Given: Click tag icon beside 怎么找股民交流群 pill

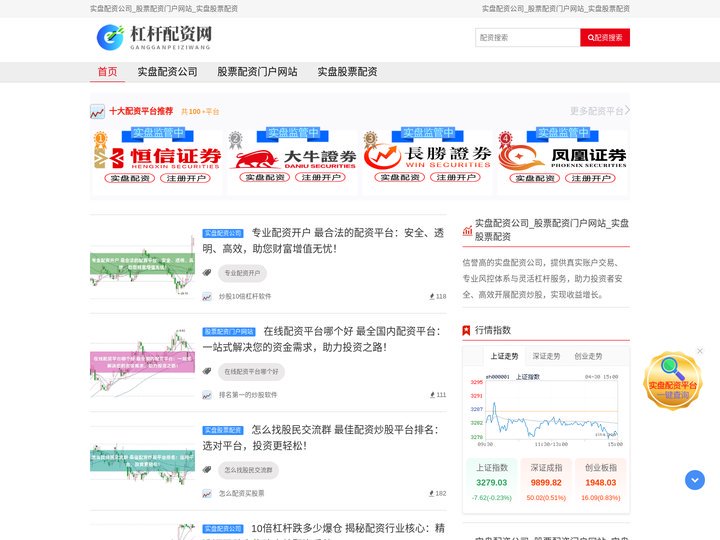Looking at the screenshot, I should point(207,470).
